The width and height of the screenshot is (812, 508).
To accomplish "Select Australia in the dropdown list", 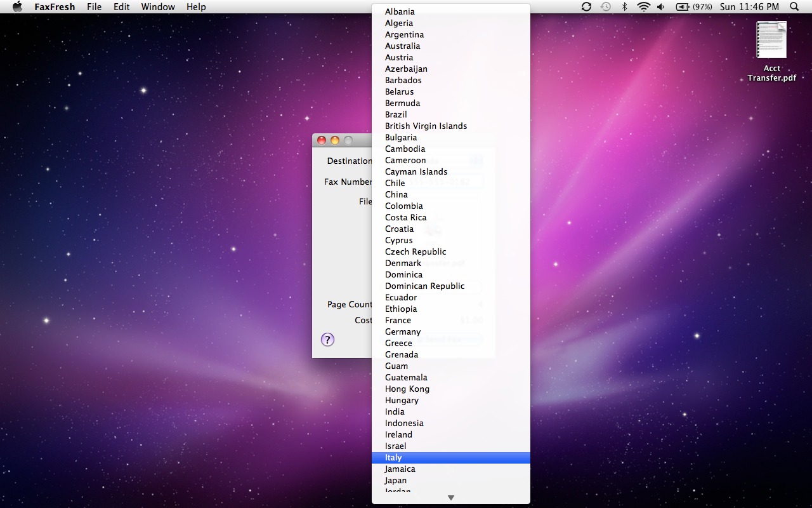I will [451, 46].
